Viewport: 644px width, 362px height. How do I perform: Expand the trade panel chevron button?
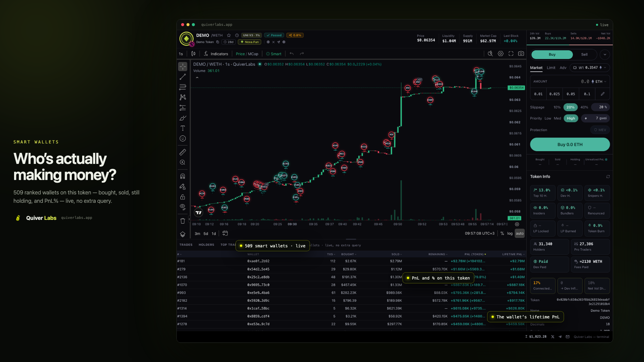(x=605, y=54)
